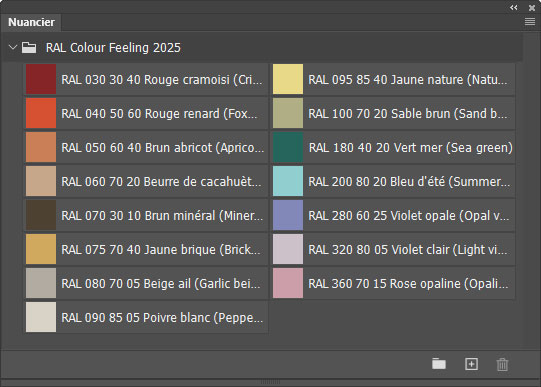541x387 pixels.
Task: Pick the Violet clair swatch
Action: point(288,249)
